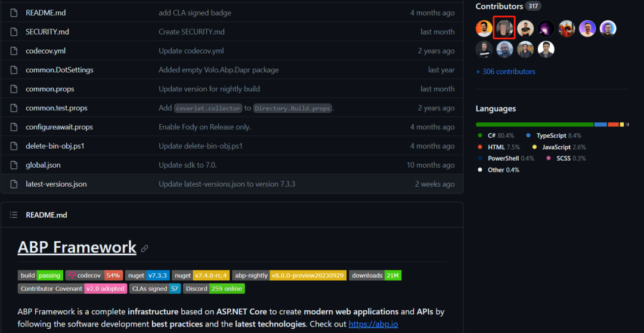Image resolution: width=644 pixels, height=333 pixels.
Task: Open the configureawait.props file
Action: click(x=59, y=127)
